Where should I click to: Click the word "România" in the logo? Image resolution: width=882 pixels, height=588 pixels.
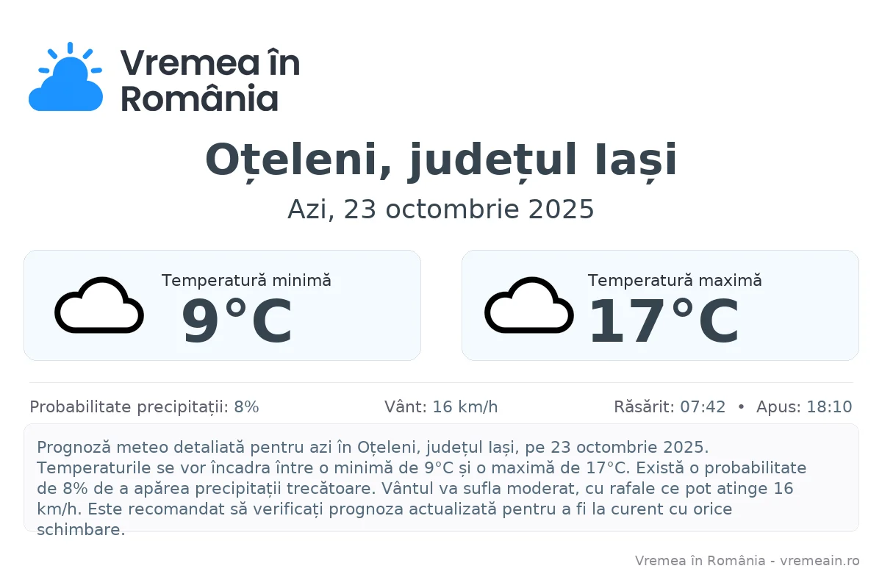click(x=199, y=98)
